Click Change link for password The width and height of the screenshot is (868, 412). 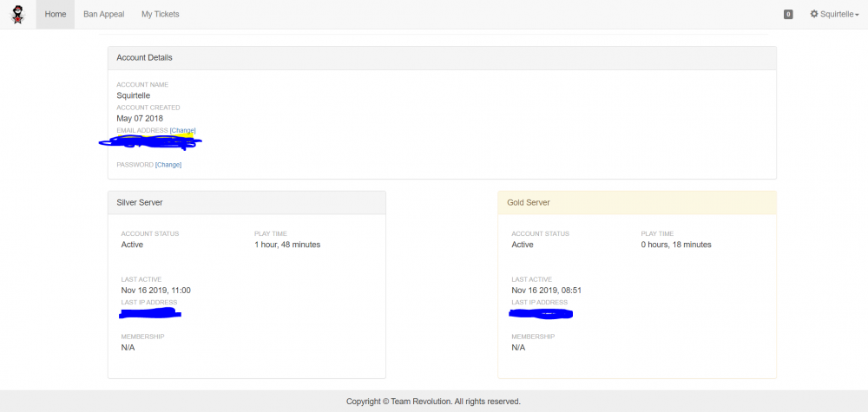click(x=168, y=164)
